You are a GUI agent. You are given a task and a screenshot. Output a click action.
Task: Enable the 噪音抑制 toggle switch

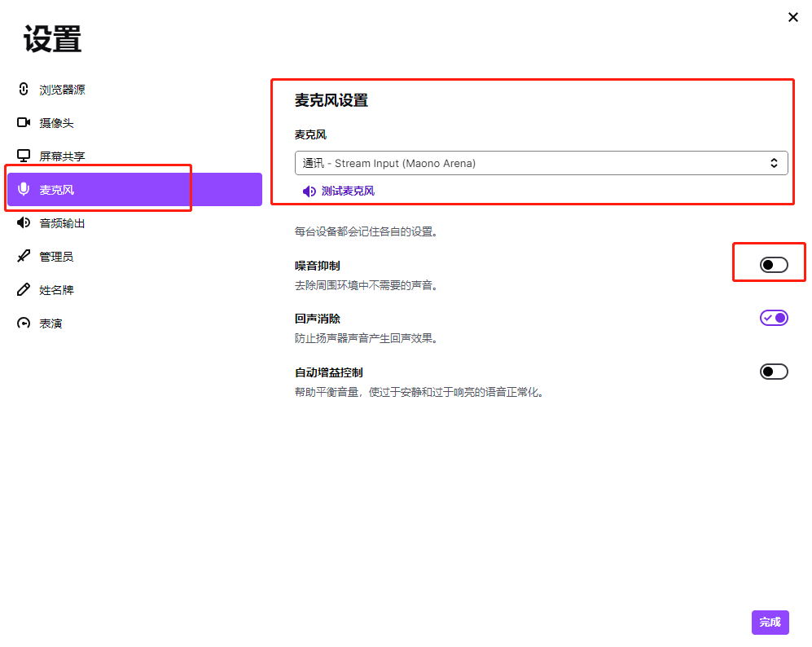point(774,265)
